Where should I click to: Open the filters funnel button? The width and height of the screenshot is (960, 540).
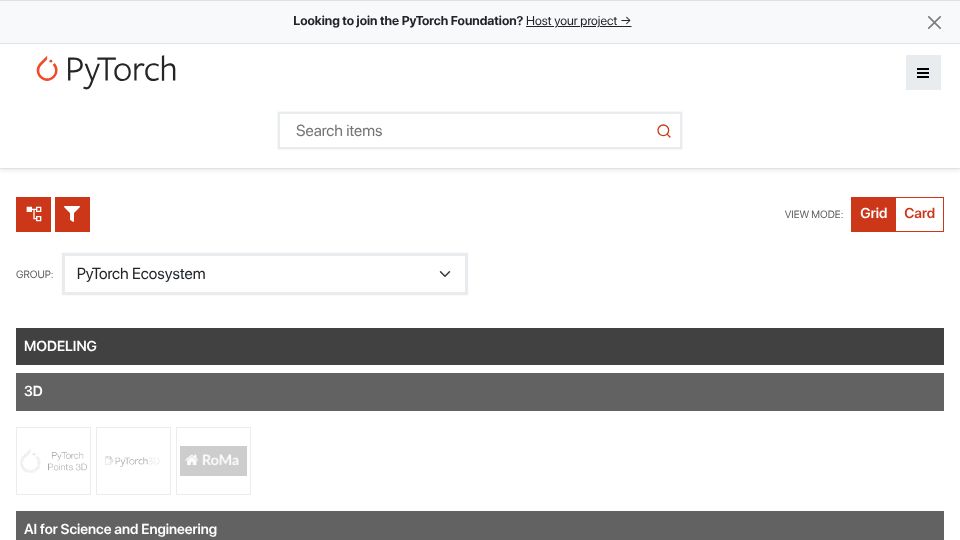(x=72, y=214)
